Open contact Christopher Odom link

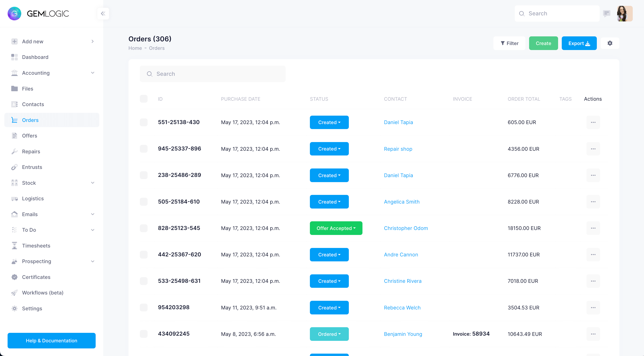pyautogui.click(x=406, y=228)
